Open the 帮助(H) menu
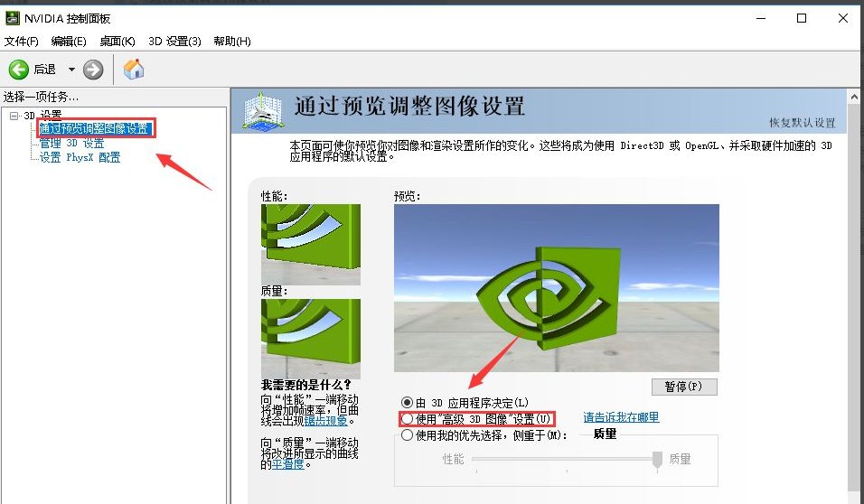 point(232,42)
